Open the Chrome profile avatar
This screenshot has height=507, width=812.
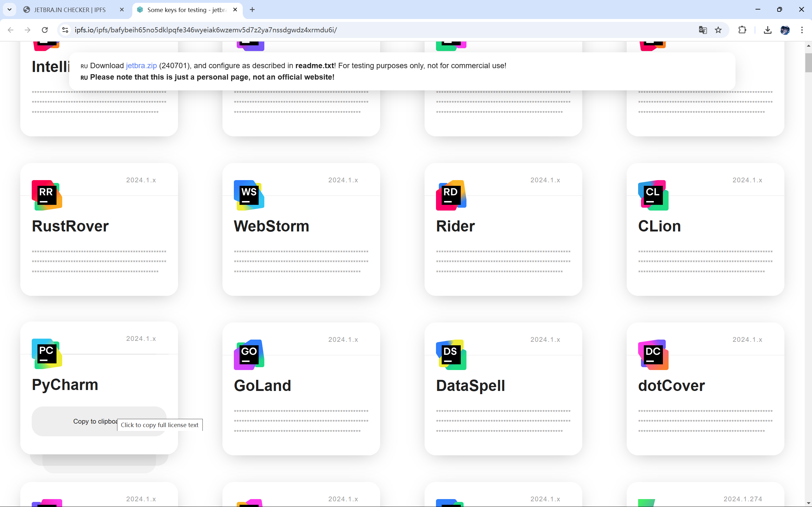pyautogui.click(x=785, y=30)
